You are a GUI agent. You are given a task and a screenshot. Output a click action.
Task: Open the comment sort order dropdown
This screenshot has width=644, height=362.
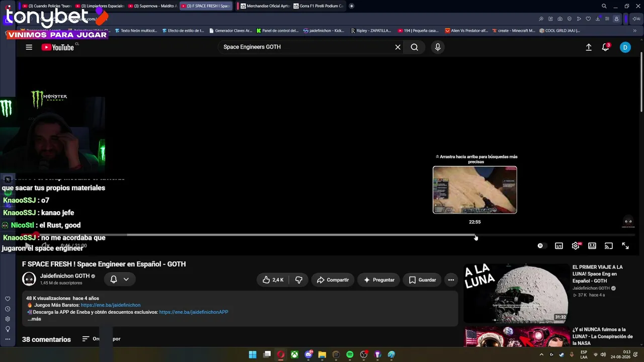point(101,339)
